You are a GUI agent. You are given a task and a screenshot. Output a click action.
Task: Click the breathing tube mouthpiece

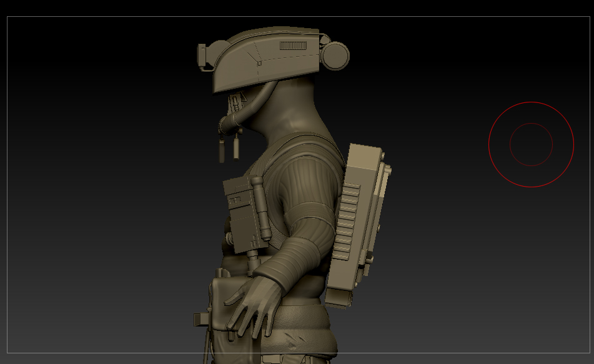pos(230,125)
